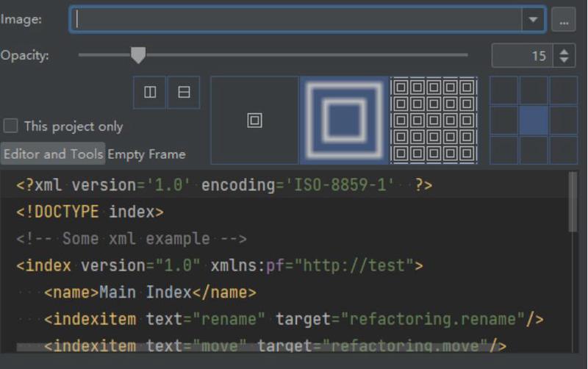Enable the This project only checkbox
Viewport: 588px width, 369px height.
click(11, 126)
